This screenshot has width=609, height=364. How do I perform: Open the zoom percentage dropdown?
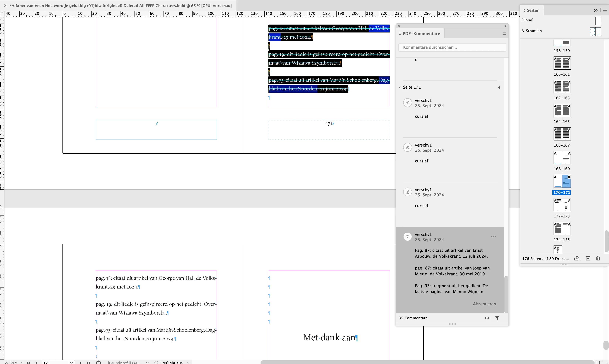tap(21, 362)
